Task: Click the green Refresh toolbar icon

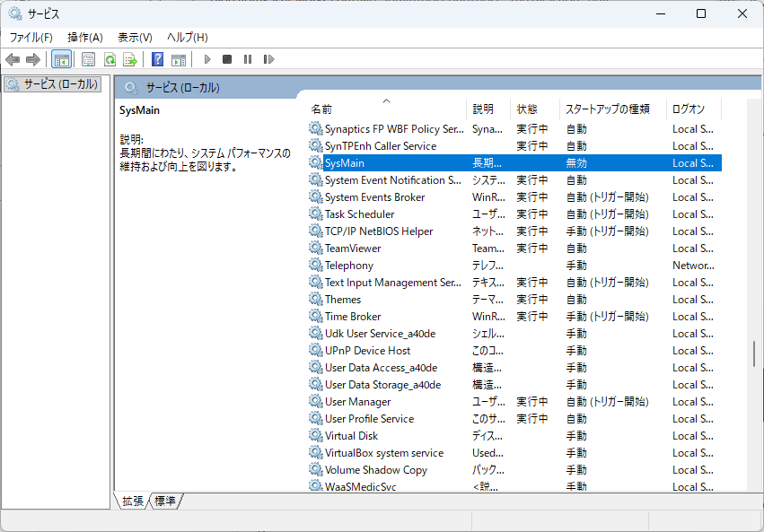Action: (110, 60)
